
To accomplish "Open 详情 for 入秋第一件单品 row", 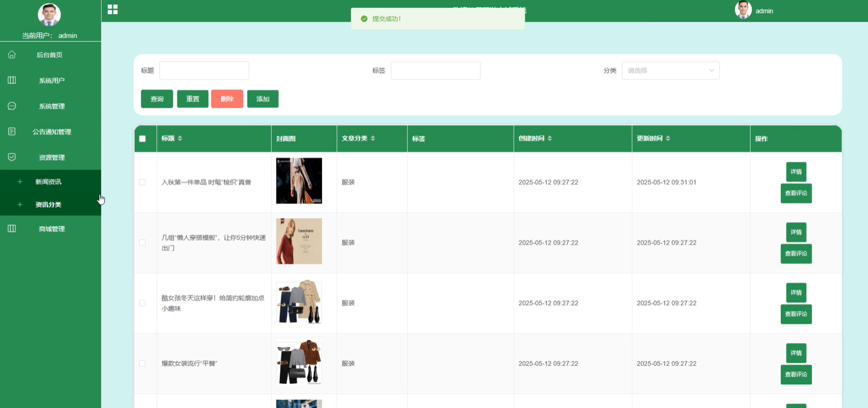I will coord(796,172).
